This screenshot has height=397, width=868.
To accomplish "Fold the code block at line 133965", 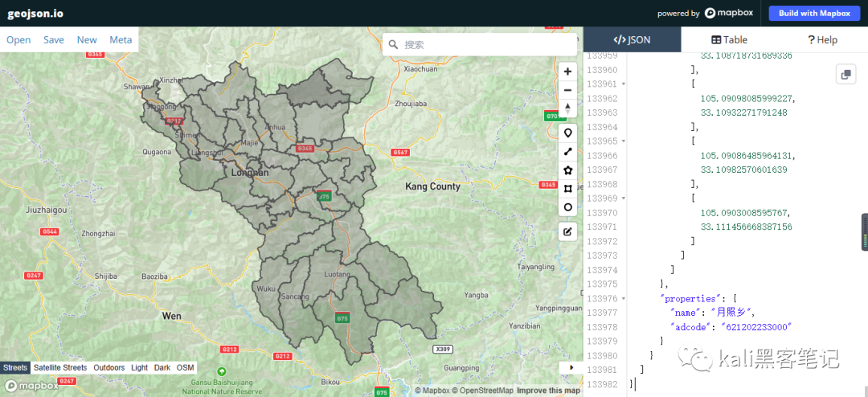I will point(624,141).
